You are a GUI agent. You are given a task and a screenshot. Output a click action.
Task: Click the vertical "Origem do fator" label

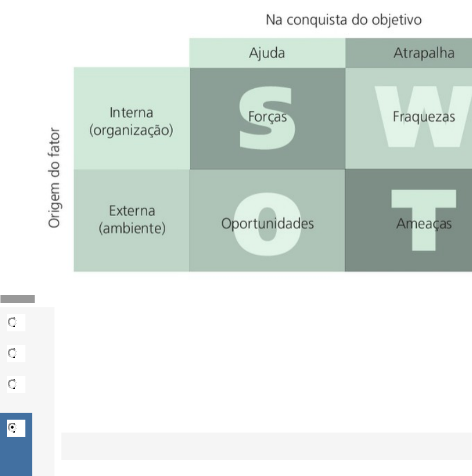pyautogui.click(x=55, y=178)
